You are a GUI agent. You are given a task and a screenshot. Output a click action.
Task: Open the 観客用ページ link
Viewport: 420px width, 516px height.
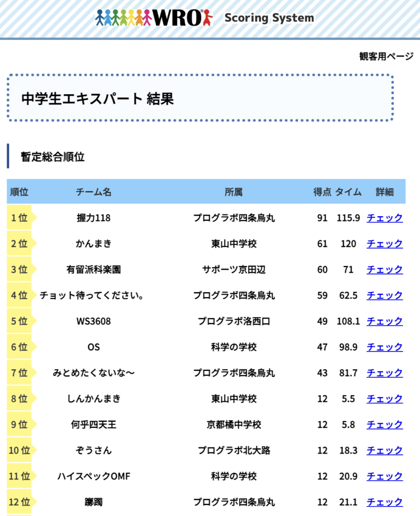[x=386, y=56]
